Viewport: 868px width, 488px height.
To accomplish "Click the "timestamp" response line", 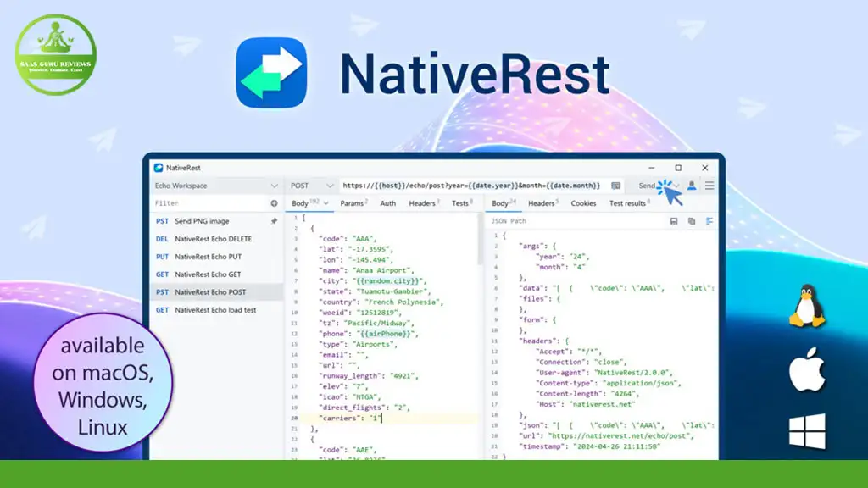I will pos(590,446).
